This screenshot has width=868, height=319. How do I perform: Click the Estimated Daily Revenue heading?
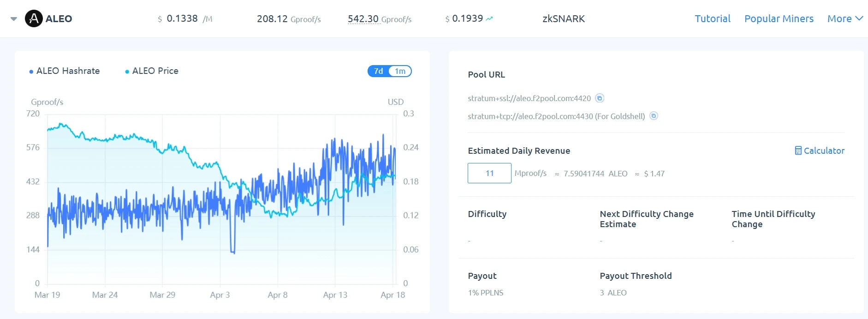pyautogui.click(x=519, y=151)
